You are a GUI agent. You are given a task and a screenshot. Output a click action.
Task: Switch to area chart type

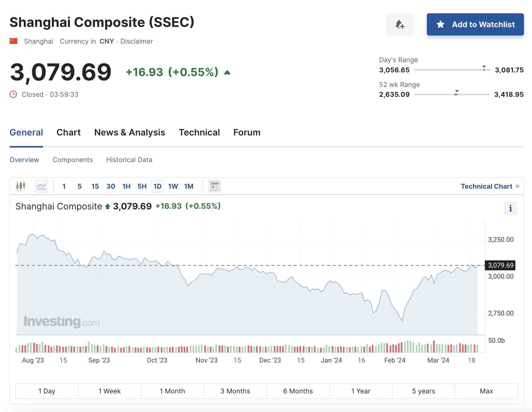click(x=41, y=186)
